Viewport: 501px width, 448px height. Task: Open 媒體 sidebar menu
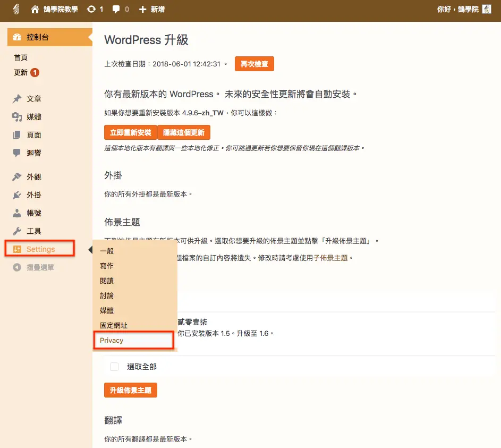(x=34, y=117)
